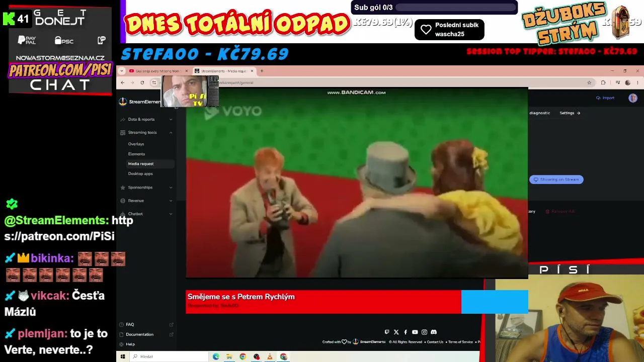Close the StreamElements browser tab
The width and height of the screenshot is (644, 362).
252,71
